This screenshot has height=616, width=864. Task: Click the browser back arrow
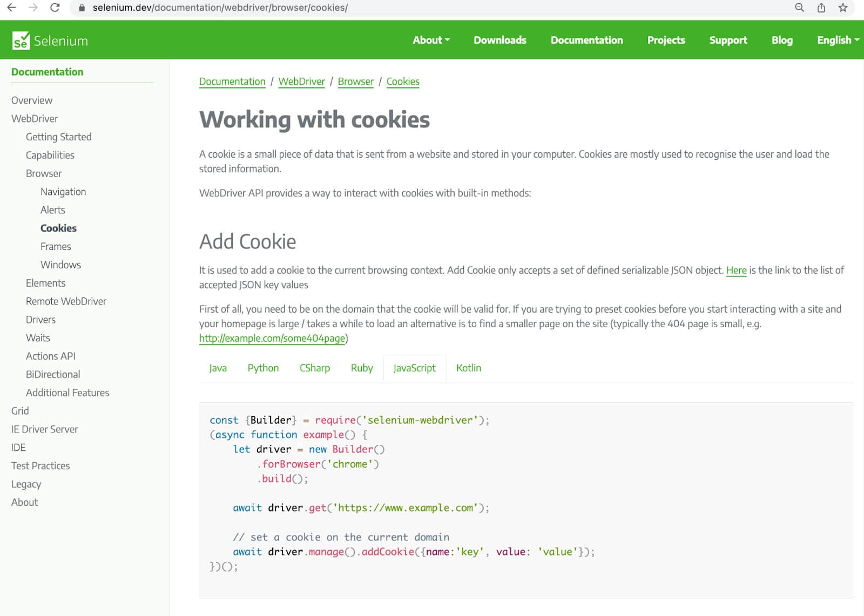click(11, 8)
